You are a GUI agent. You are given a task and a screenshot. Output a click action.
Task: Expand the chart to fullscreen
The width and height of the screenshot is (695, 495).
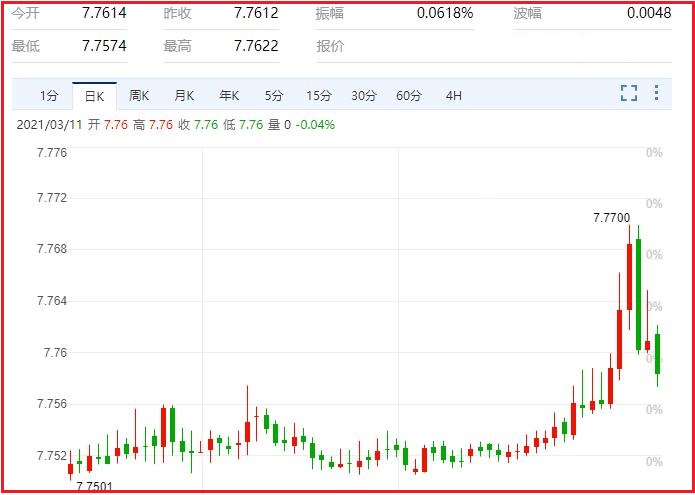[629, 93]
